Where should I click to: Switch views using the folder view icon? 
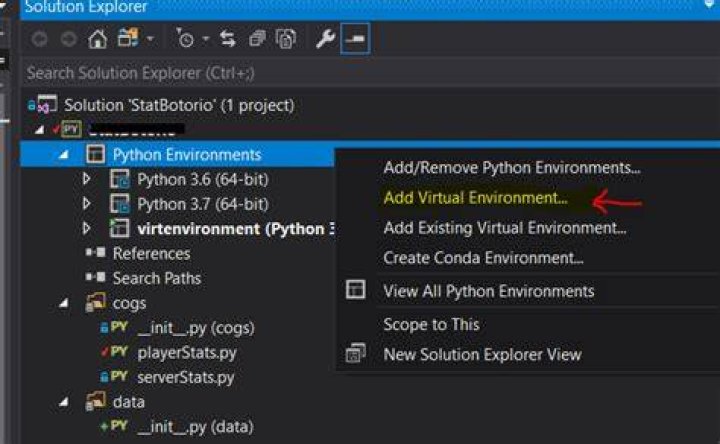click(x=128, y=38)
